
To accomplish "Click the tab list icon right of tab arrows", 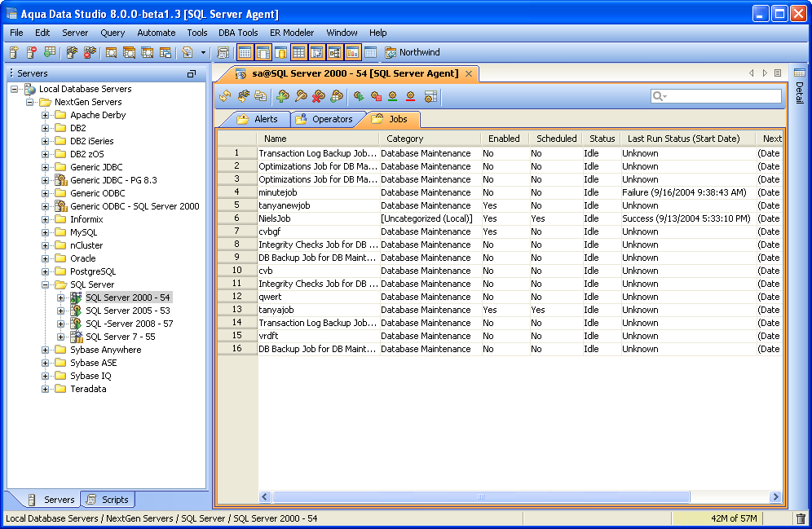I will coord(778,73).
